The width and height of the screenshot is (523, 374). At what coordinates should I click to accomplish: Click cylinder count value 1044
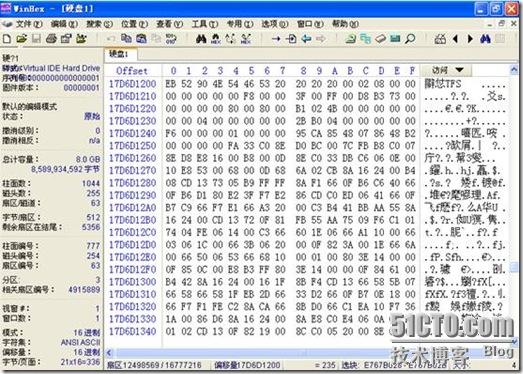point(91,183)
